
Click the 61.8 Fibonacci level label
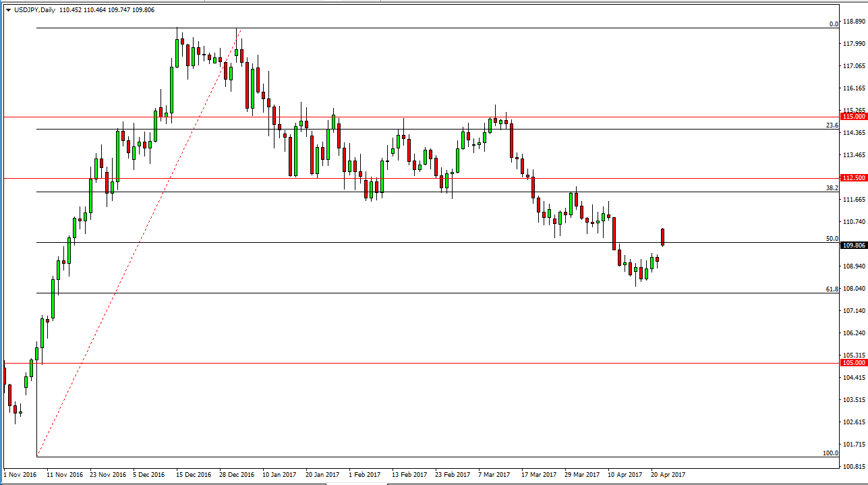(x=832, y=289)
